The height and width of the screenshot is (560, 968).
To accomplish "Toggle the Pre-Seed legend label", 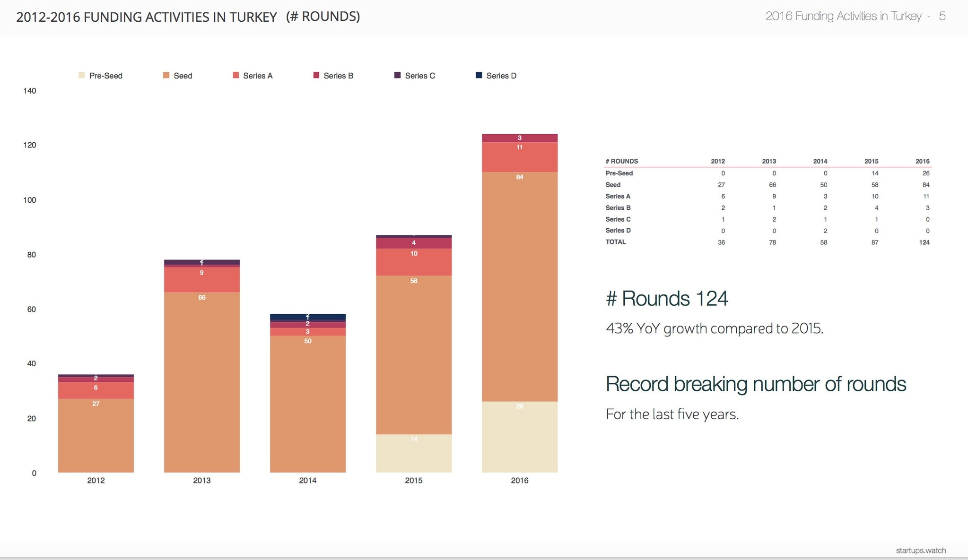I will click(105, 76).
